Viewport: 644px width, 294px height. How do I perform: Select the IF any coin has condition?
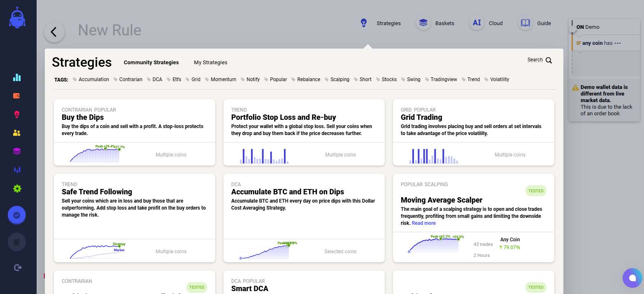(x=605, y=43)
